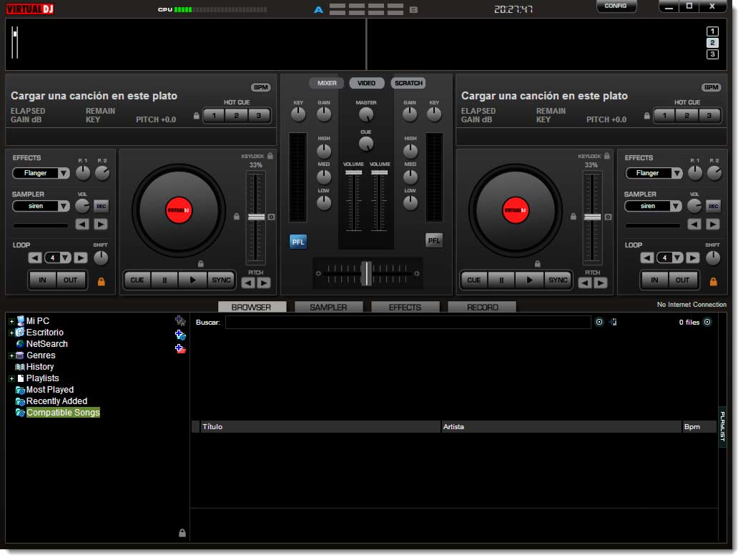Set left deck loop IN point

(43, 280)
